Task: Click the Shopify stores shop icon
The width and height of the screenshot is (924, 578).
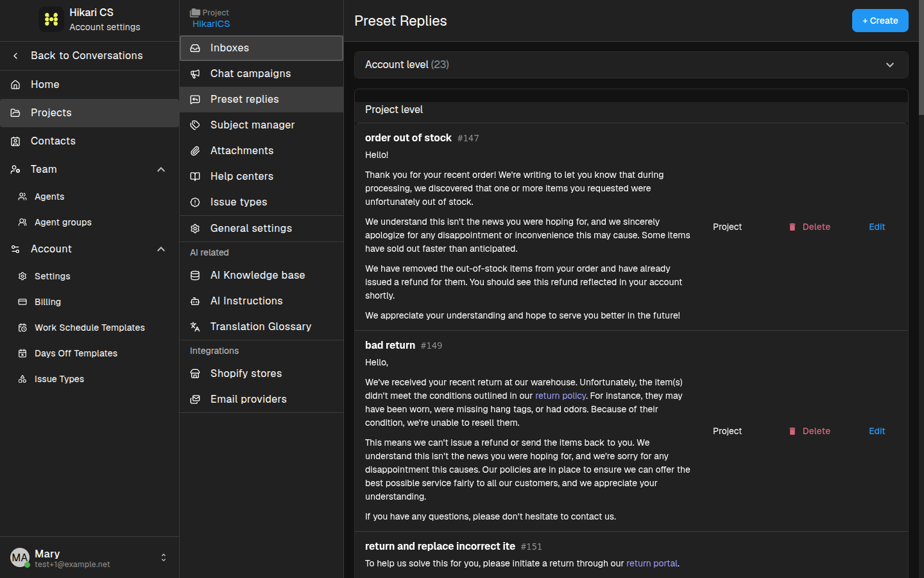Action: [195, 374]
